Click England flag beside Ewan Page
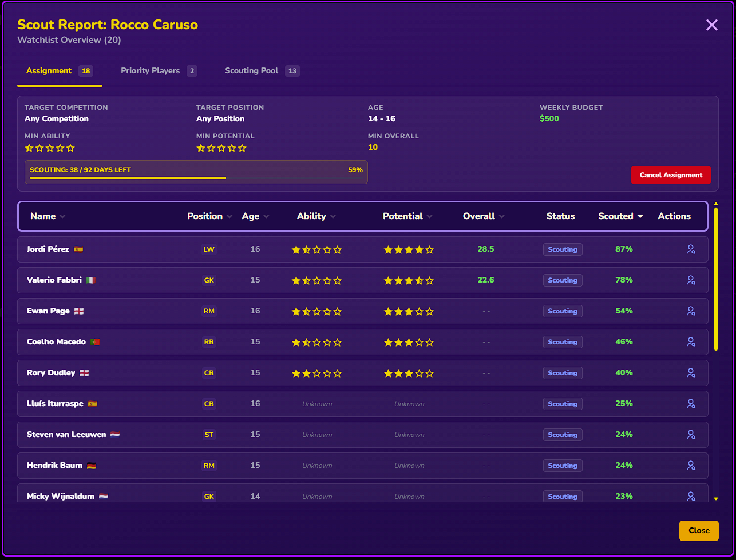This screenshot has width=736, height=560. (79, 311)
